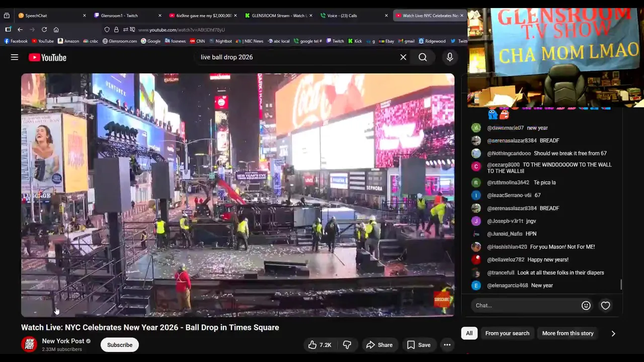Open NBC News bookmark
644x362 pixels.
pos(250,41)
